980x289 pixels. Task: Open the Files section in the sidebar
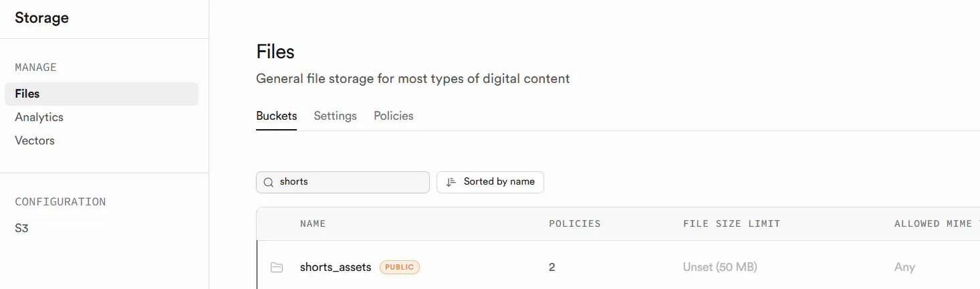coord(27,94)
